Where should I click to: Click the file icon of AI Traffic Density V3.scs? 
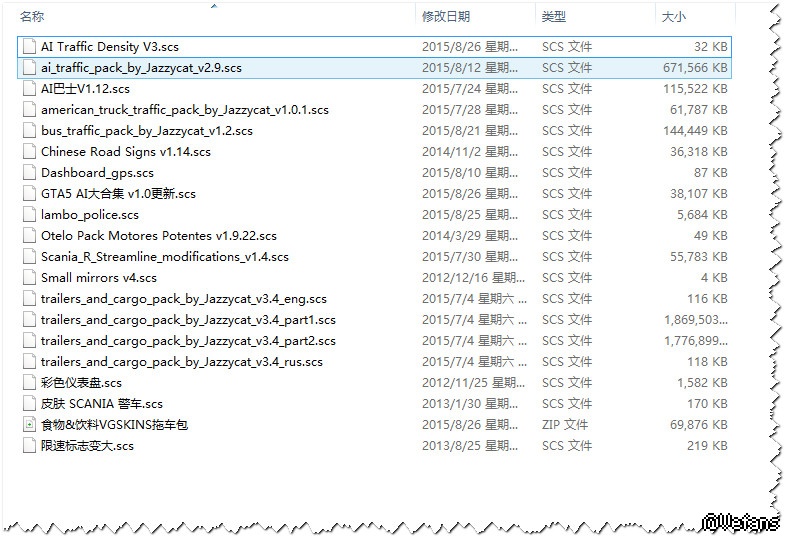pyautogui.click(x=29, y=47)
